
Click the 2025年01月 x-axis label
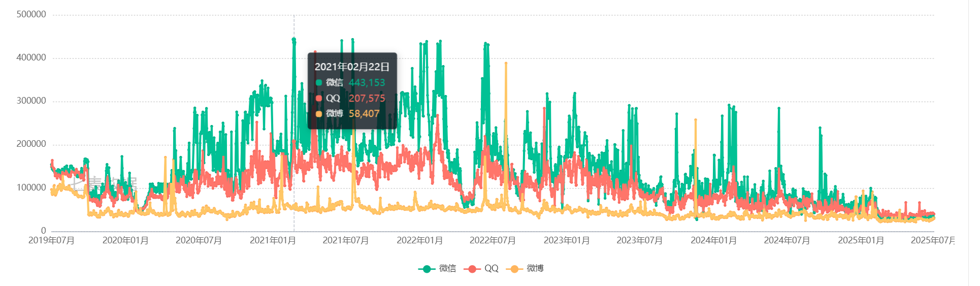(861, 240)
